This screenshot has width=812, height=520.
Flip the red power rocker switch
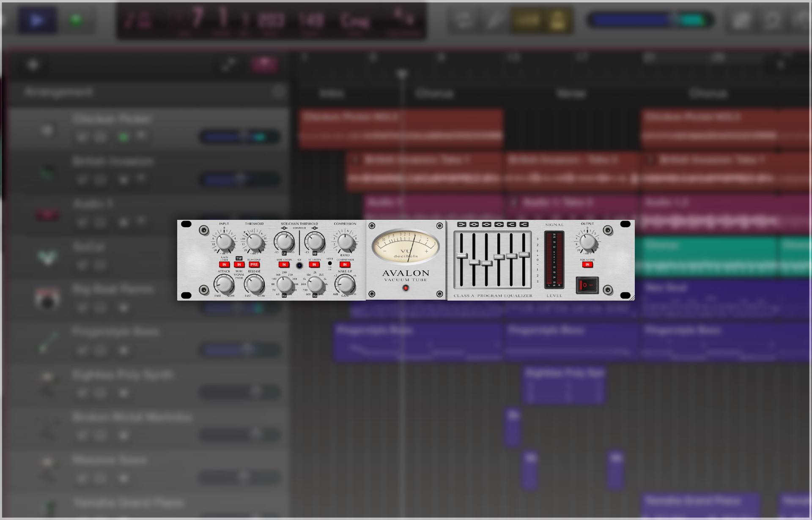tap(587, 285)
